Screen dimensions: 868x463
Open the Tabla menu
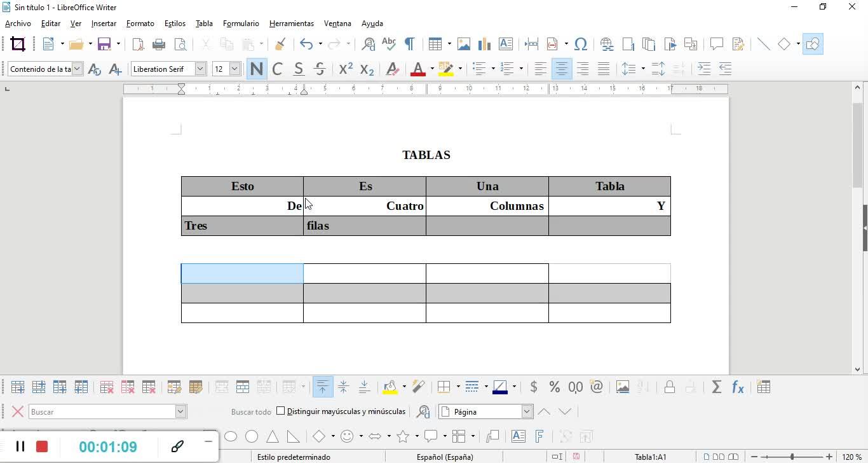(x=204, y=24)
